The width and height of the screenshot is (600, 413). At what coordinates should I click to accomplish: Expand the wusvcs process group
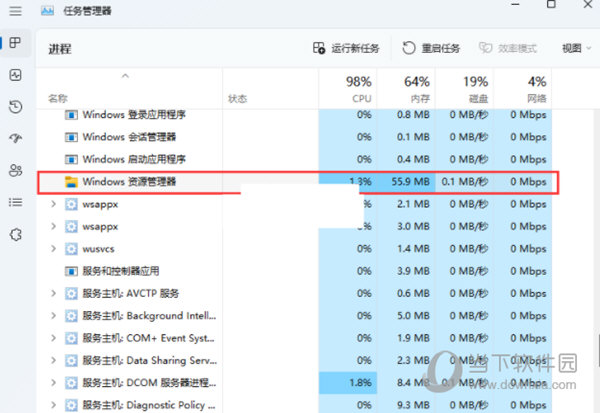[53, 249]
